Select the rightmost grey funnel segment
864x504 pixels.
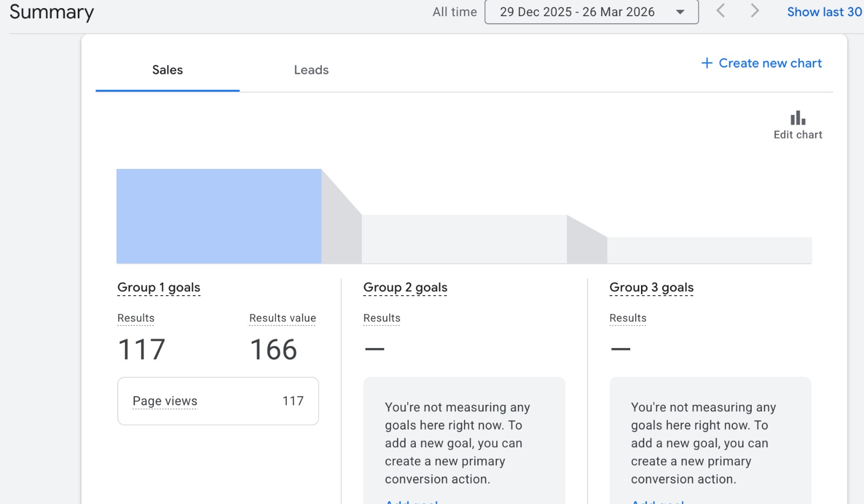(x=709, y=250)
